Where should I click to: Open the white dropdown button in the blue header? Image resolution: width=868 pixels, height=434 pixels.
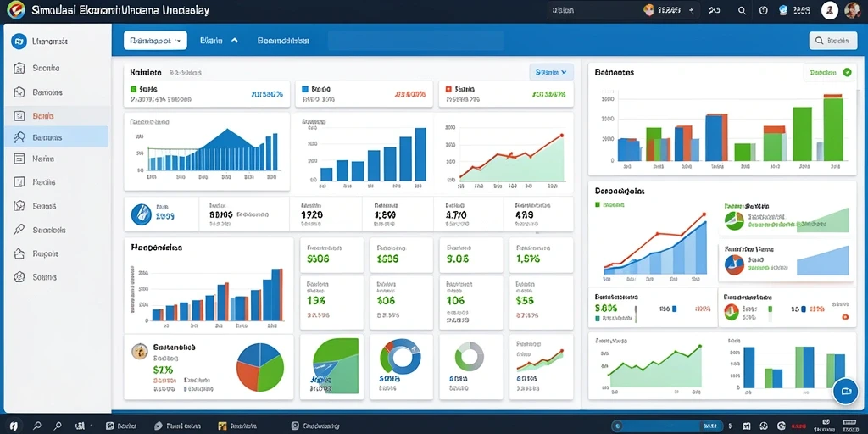[x=155, y=41]
